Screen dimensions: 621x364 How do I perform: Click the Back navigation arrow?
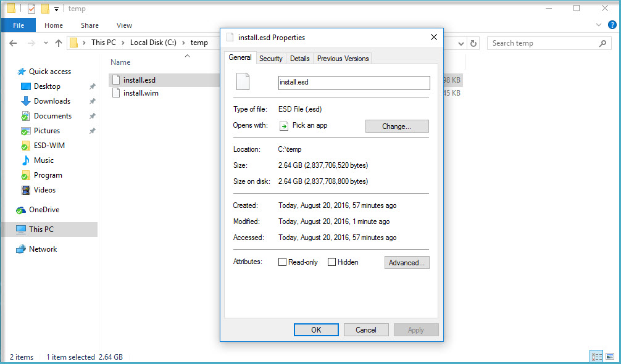(13, 43)
